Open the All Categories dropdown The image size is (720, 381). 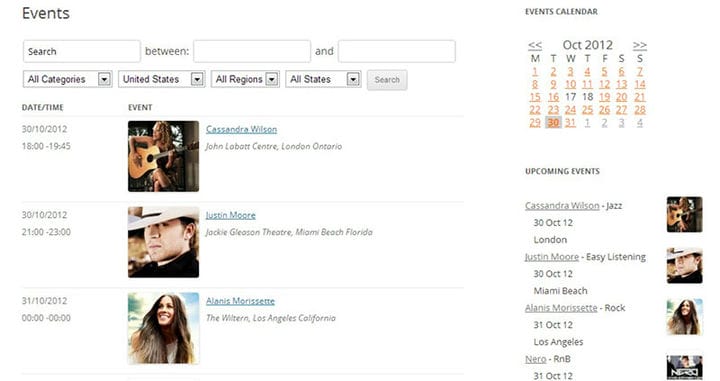pyautogui.click(x=68, y=79)
